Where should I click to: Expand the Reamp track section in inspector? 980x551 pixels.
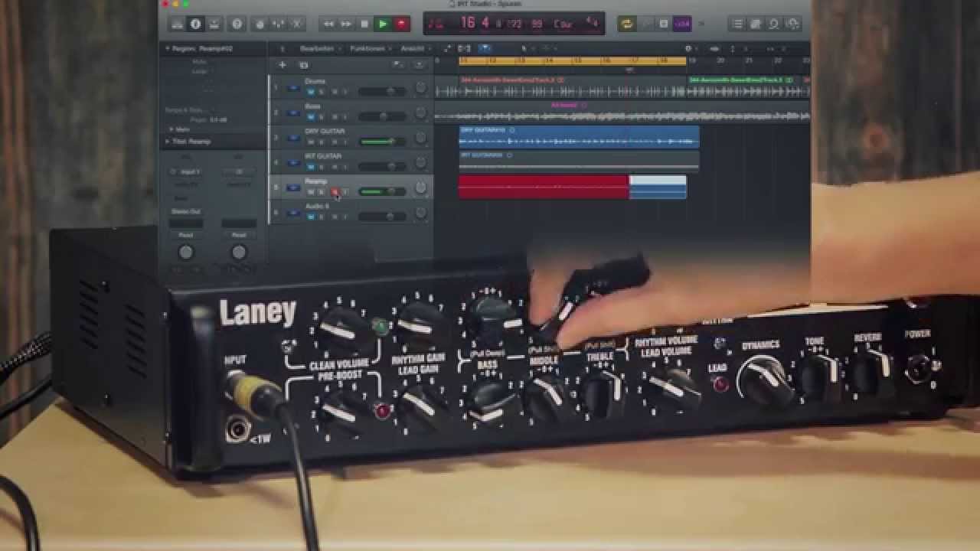pos(168,142)
